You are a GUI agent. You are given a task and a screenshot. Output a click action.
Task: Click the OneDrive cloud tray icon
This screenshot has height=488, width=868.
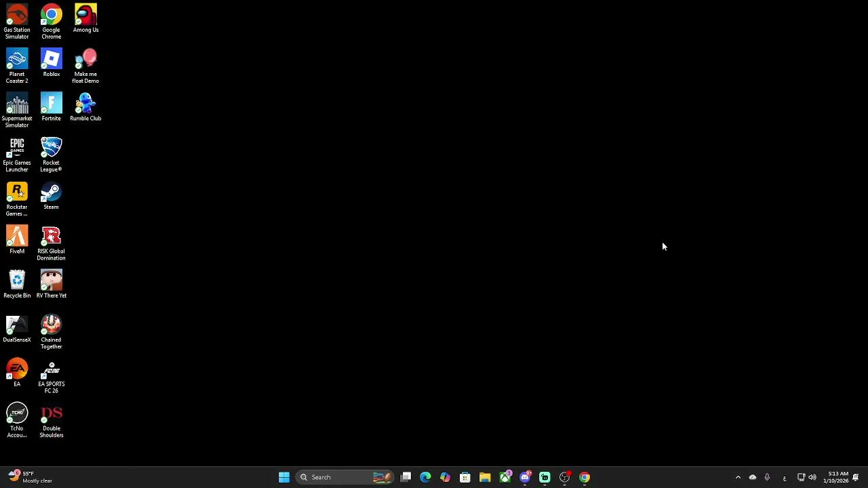click(x=753, y=477)
